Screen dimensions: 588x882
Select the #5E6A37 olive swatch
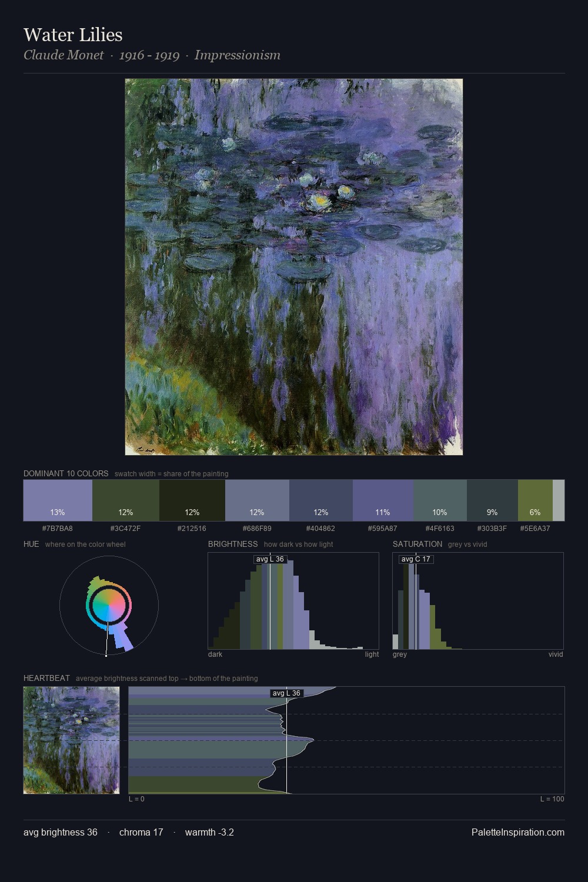coord(535,500)
